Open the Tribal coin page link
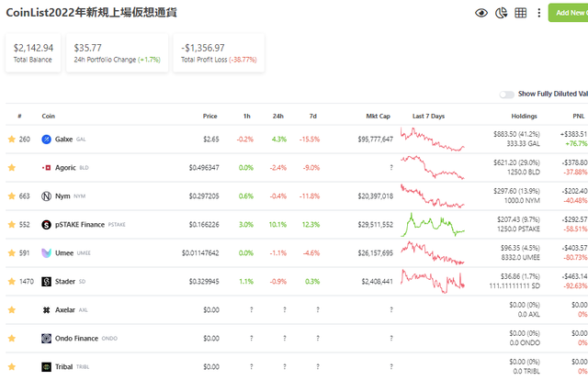The image size is (588, 380). pos(63,367)
